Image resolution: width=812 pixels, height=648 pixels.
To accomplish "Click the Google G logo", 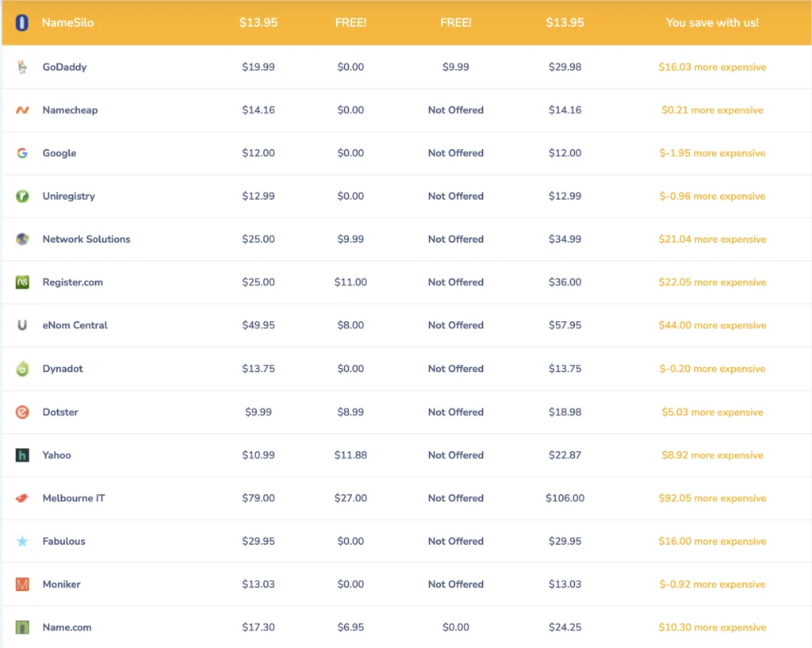I will click(22, 153).
